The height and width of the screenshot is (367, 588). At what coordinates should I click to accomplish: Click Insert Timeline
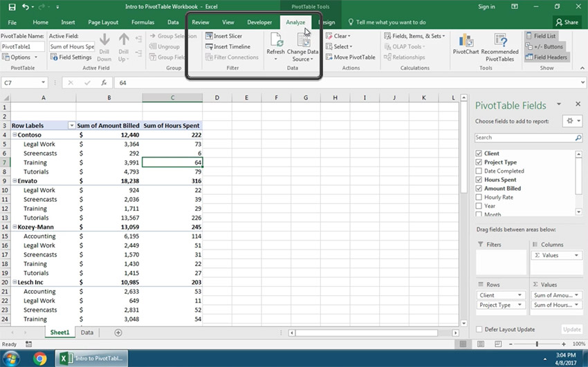(x=228, y=46)
